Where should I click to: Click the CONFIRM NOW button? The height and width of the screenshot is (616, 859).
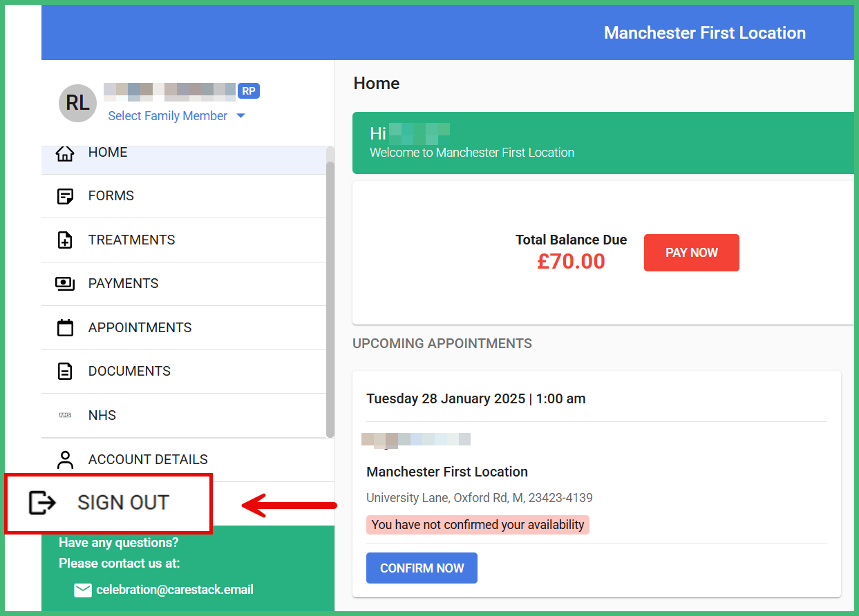click(x=422, y=568)
